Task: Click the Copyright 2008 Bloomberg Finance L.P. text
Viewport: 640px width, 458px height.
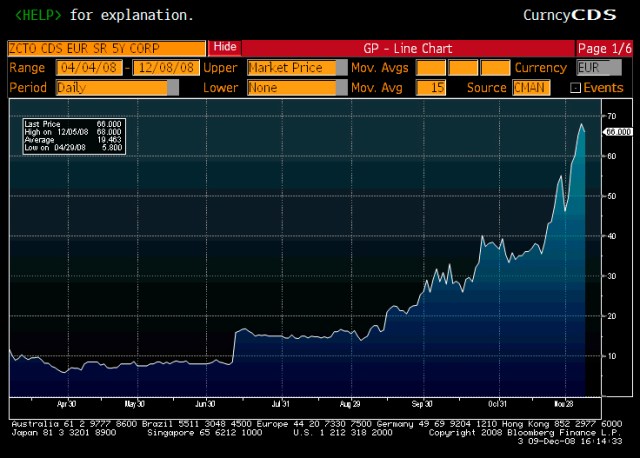Action: coord(525,433)
